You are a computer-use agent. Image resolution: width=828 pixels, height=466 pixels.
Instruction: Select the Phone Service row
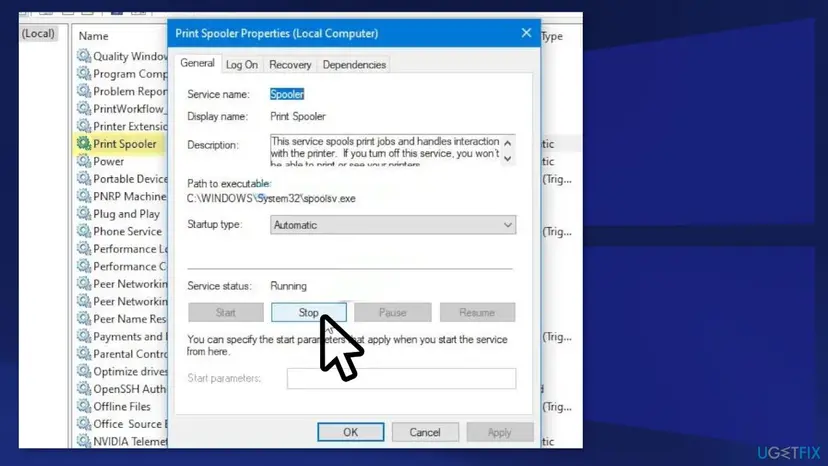pos(120,231)
